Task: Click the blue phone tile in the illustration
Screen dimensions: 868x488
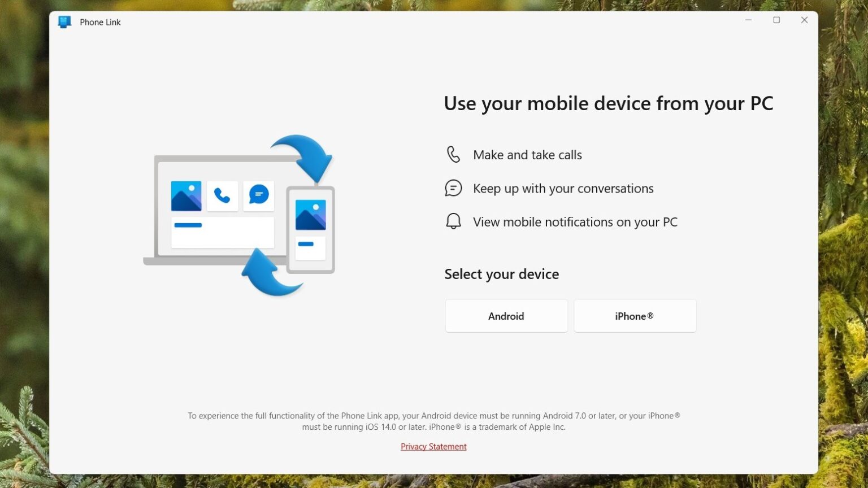Action: tap(222, 195)
